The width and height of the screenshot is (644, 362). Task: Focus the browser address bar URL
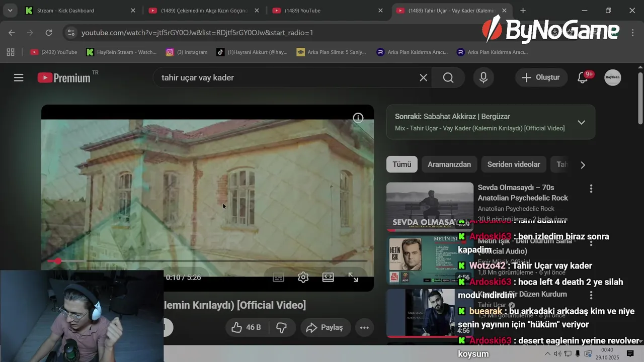[x=197, y=33]
